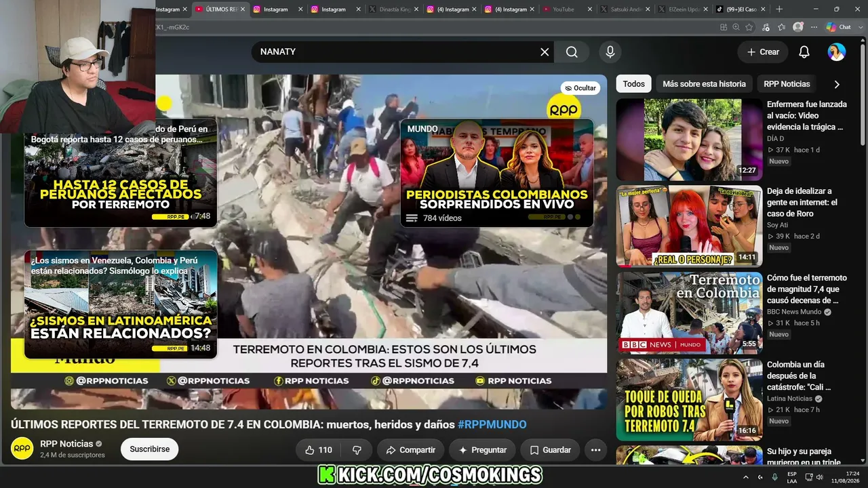Open more actions three-dot menu
Image resolution: width=868 pixels, height=488 pixels.
[x=595, y=450]
